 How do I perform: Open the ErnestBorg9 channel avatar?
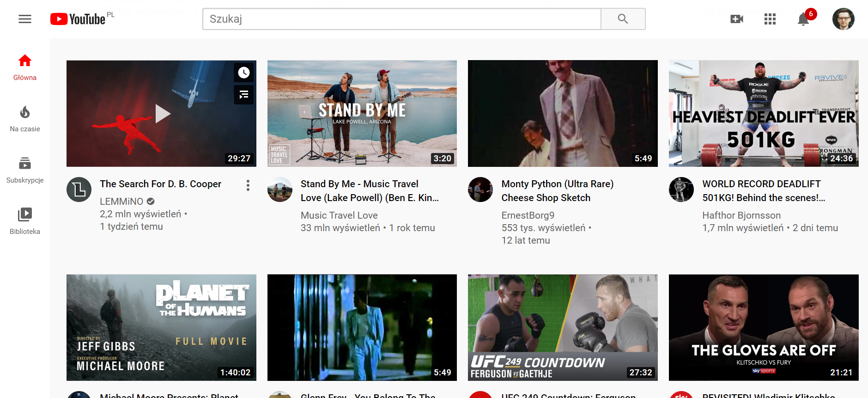click(480, 190)
